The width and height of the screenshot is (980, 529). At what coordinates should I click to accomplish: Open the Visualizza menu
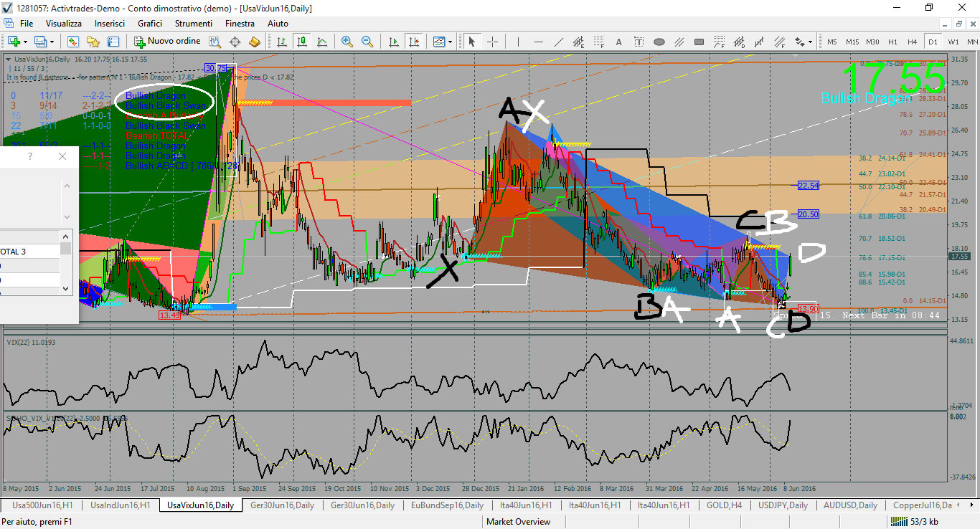click(x=64, y=24)
